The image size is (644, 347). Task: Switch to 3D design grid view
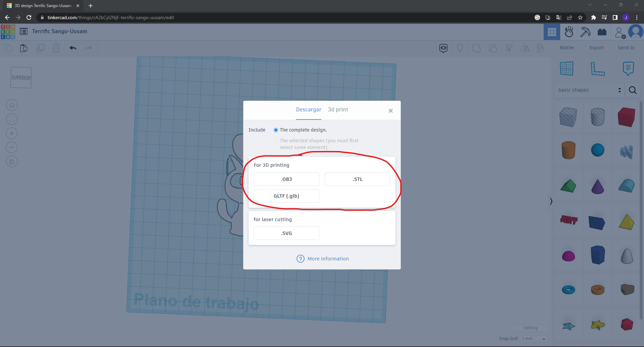pyautogui.click(x=552, y=32)
